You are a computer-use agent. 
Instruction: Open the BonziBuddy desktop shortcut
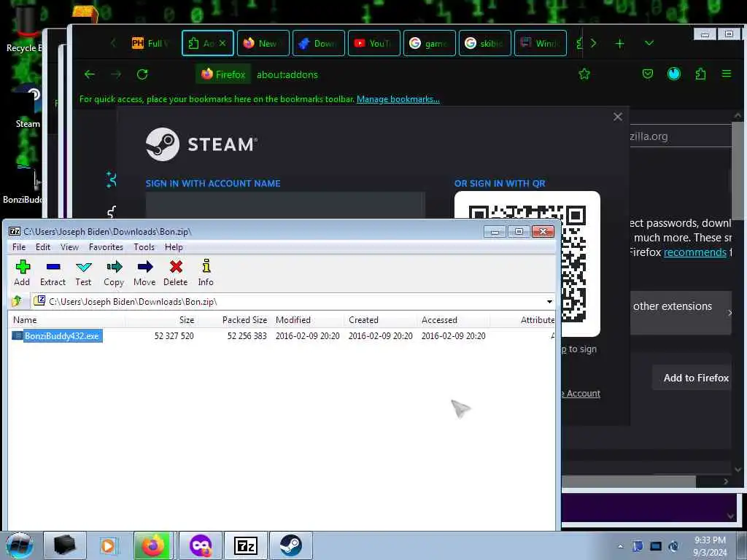[23, 183]
